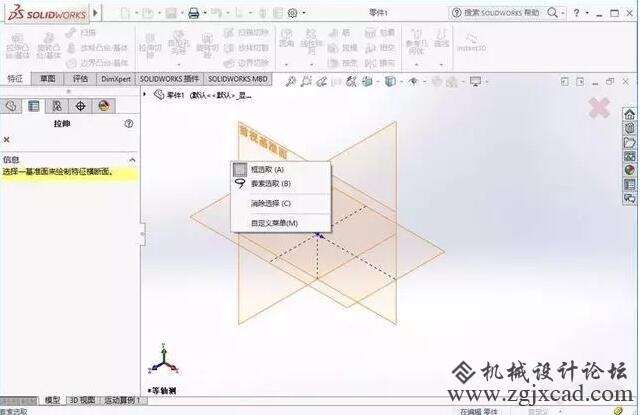This screenshot has width=640, height=415.
Task: Choose 消除选择 (C) from context menu
Action: pos(281,203)
